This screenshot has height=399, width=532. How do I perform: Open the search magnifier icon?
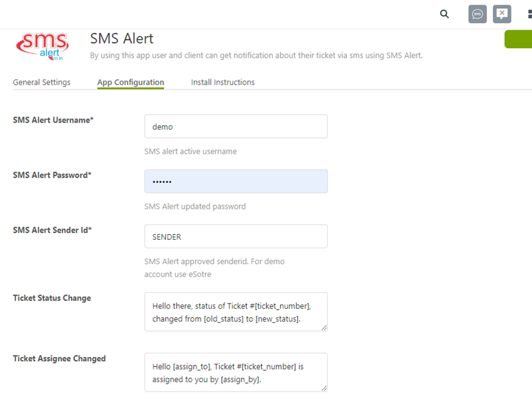pos(444,14)
